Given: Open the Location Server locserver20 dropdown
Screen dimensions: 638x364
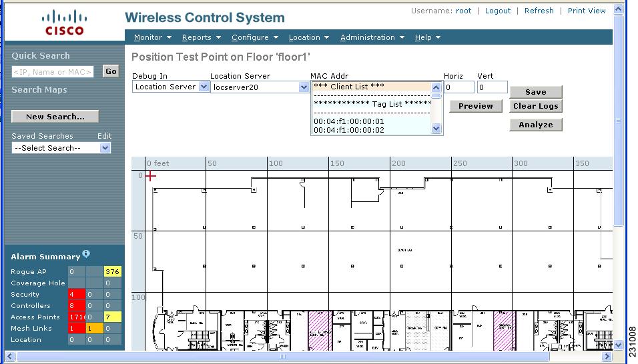Looking at the screenshot, I should 259,87.
